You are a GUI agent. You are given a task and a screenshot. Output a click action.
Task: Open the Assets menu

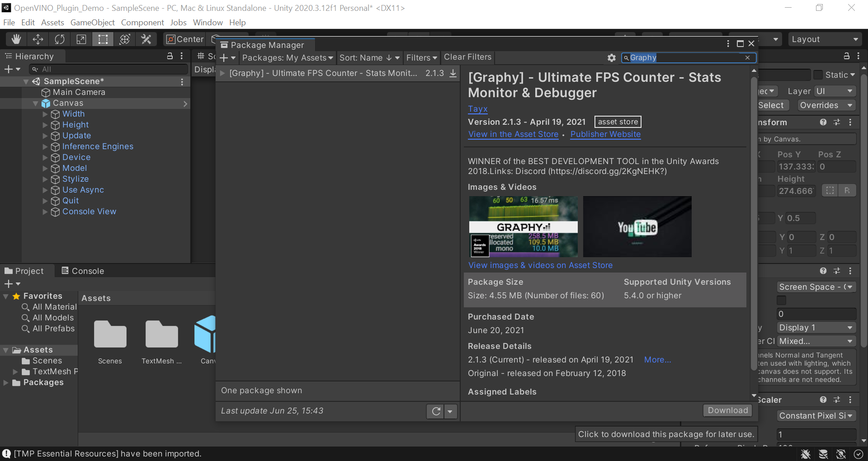pyautogui.click(x=52, y=23)
